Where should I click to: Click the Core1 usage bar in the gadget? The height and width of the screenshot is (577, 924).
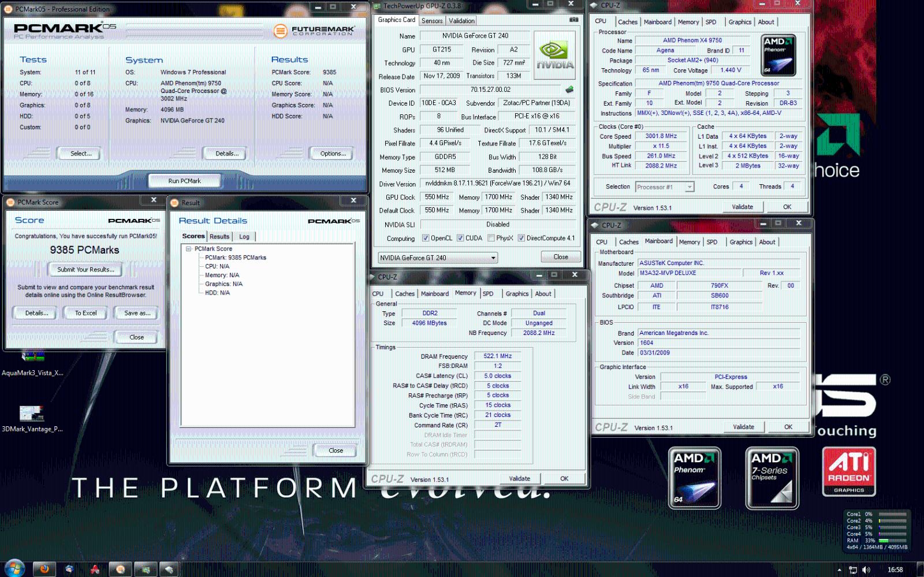[893, 514]
